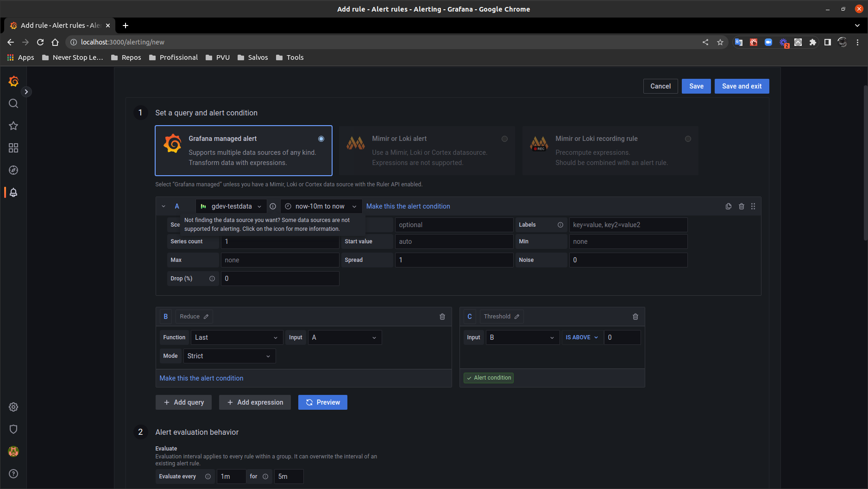Viewport: 868px width, 489px height.
Task: Select the Mimir or Loki alert radio button
Action: pyautogui.click(x=504, y=139)
